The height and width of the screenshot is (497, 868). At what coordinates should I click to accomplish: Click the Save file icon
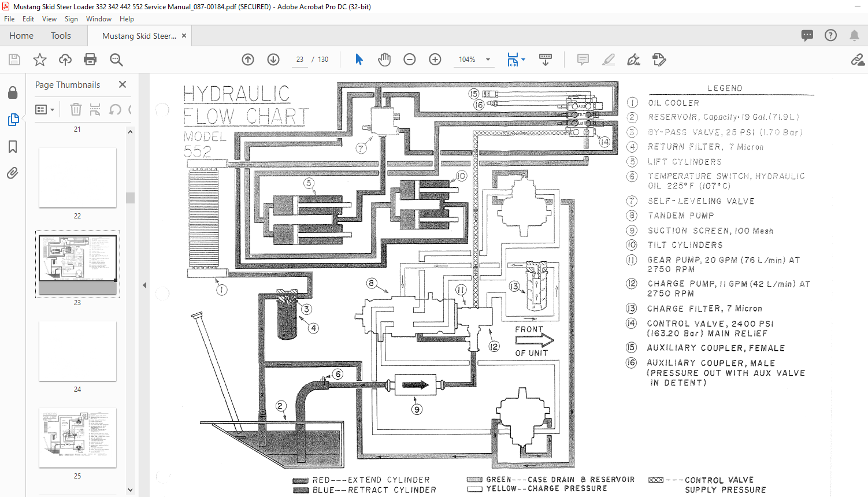[x=14, y=60]
